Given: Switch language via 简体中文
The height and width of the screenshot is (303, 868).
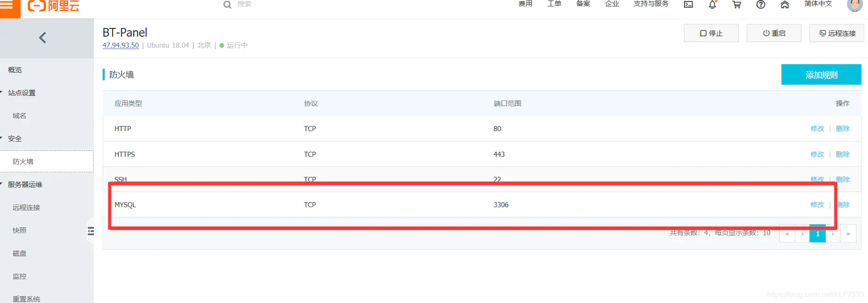Looking at the screenshot, I should tap(818, 4).
